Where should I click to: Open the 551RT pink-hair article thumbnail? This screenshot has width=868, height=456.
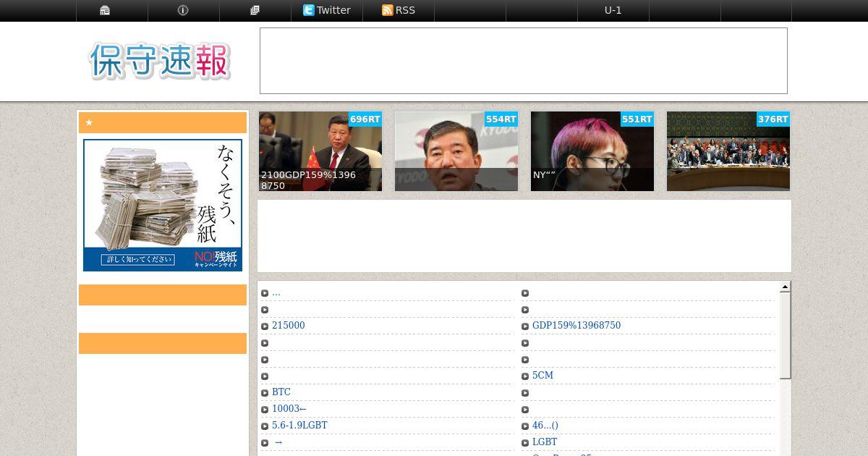[x=592, y=151]
